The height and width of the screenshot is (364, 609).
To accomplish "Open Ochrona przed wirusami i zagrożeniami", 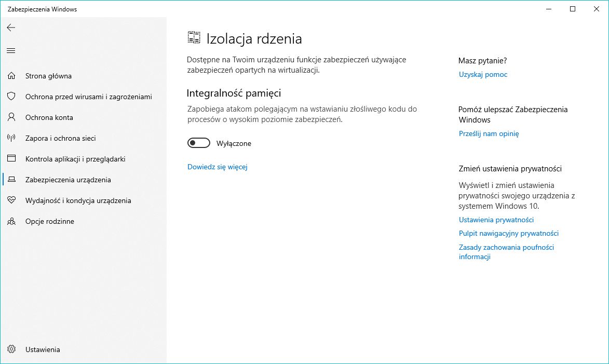I will pos(89,97).
